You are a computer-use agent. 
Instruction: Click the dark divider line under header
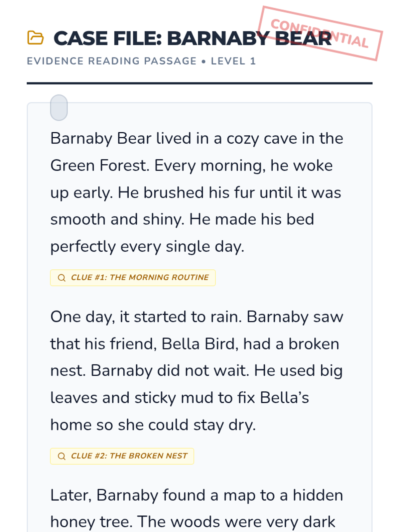tap(199, 83)
